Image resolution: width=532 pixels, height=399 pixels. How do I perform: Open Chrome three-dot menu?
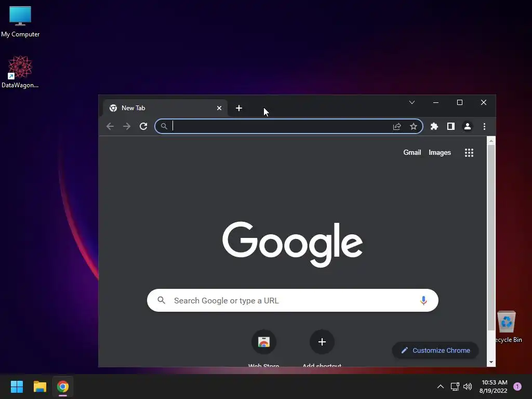point(485,127)
